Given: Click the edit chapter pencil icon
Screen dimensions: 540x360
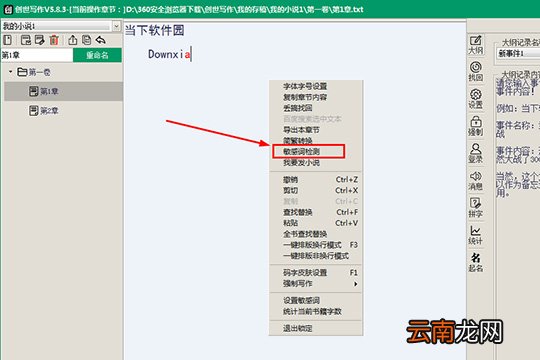Looking at the screenshot, I should [40, 40].
